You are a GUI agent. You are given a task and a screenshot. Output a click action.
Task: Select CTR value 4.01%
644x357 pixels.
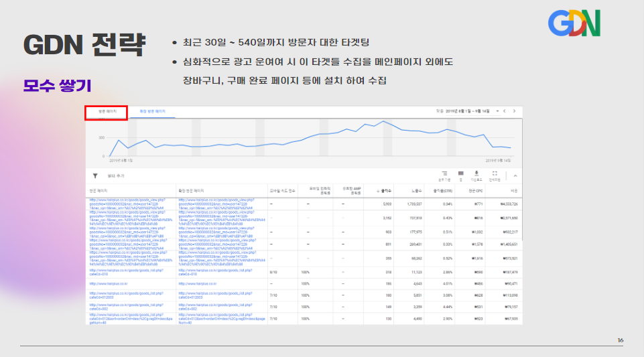point(448,284)
